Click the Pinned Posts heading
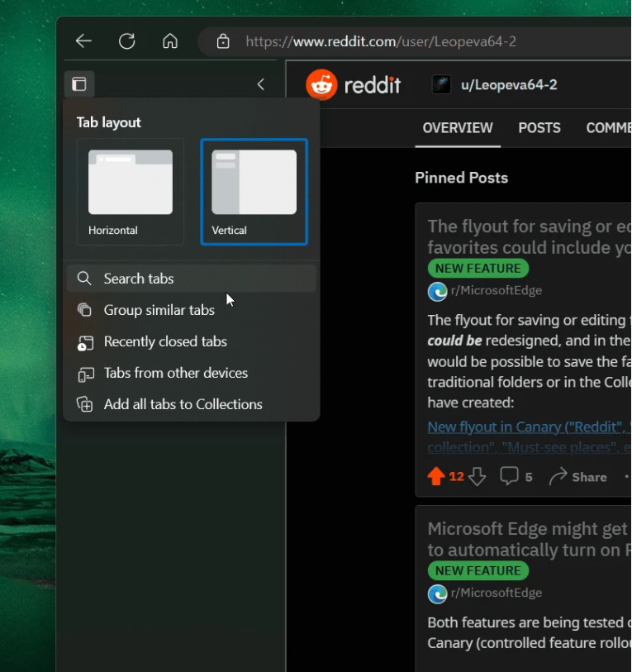Viewport: 632px width, 672px height. click(462, 178)
